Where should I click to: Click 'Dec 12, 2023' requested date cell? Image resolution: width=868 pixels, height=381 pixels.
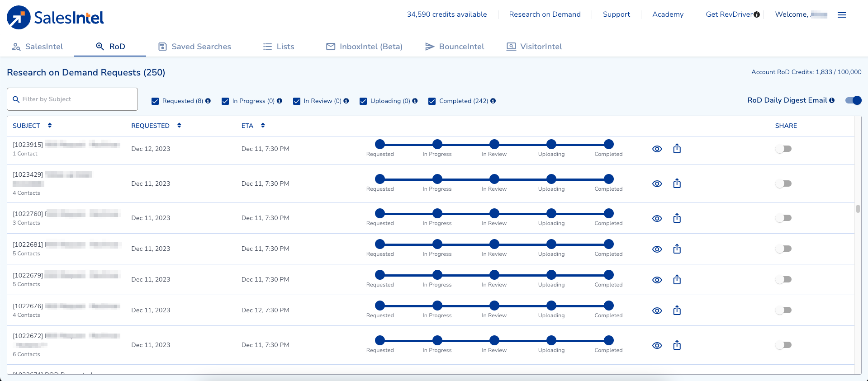[151, 149]
